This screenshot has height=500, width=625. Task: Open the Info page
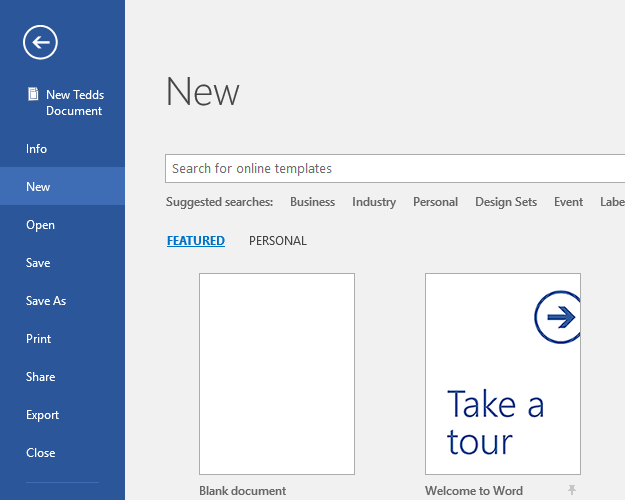tap(37, 149)
